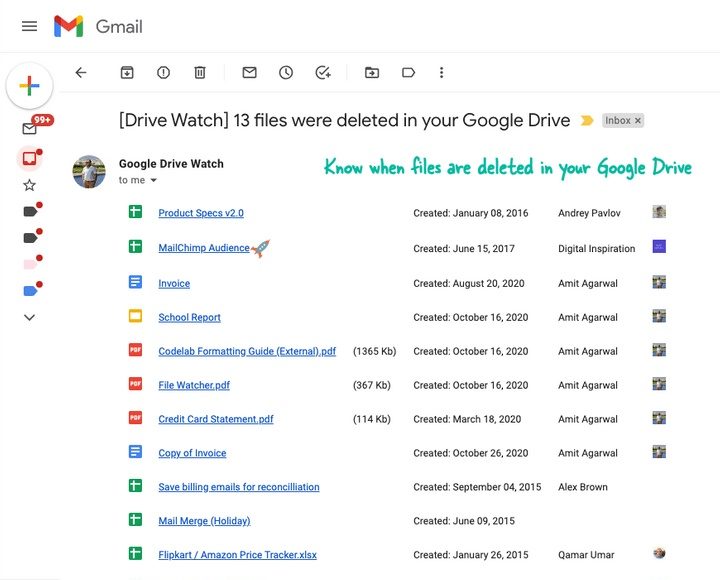Remove the Inbox label with x

tap(637, 121)
